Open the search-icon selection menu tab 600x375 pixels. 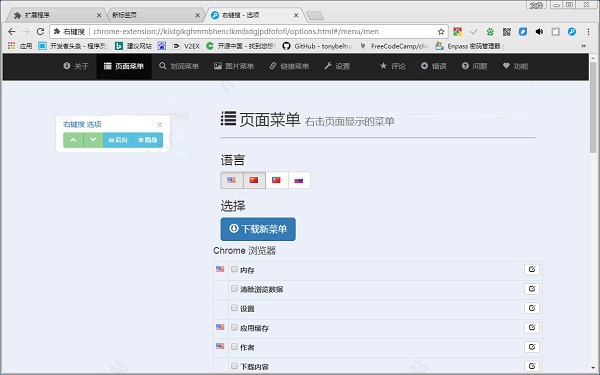[179, 66]
